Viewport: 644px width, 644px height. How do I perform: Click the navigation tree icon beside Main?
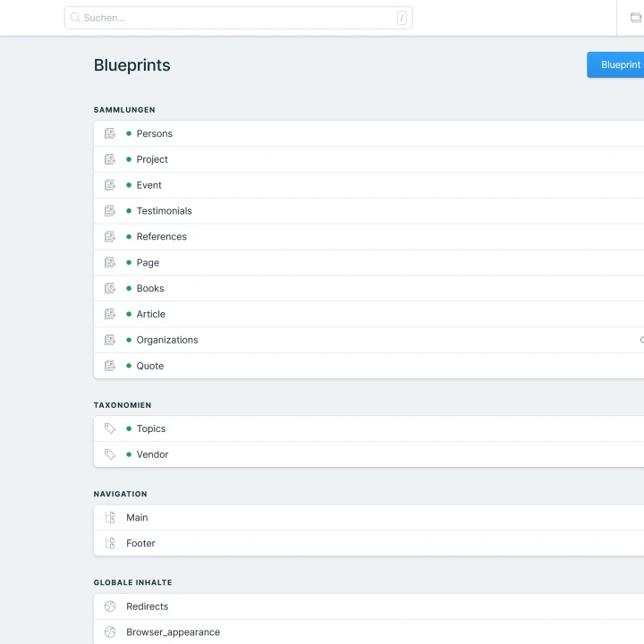pos(110,517)
